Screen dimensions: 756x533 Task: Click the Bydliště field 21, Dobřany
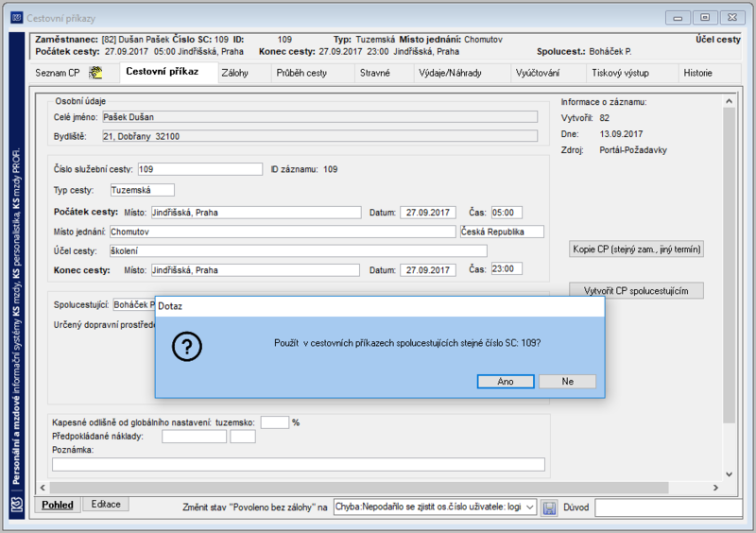(320, 136)
